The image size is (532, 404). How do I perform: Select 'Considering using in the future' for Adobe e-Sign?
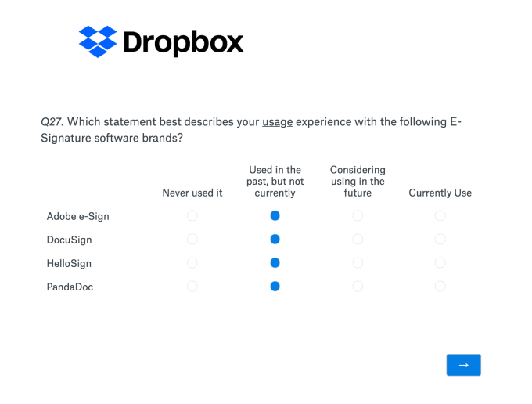click(x=358, y=215)
